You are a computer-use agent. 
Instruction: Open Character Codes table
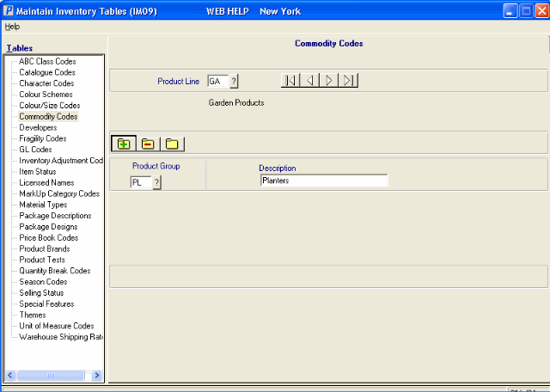coord(46,83)
